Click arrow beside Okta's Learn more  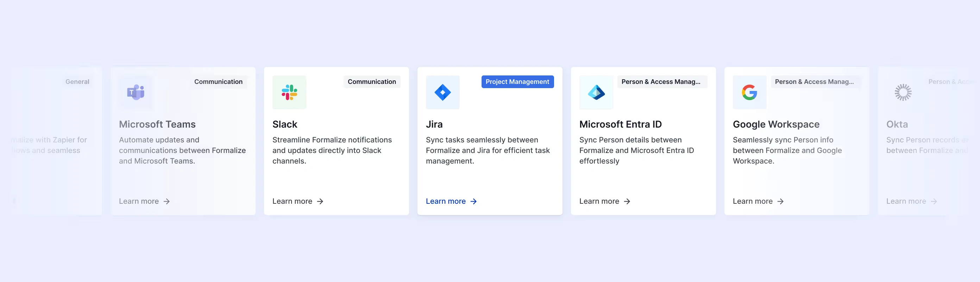934,201
